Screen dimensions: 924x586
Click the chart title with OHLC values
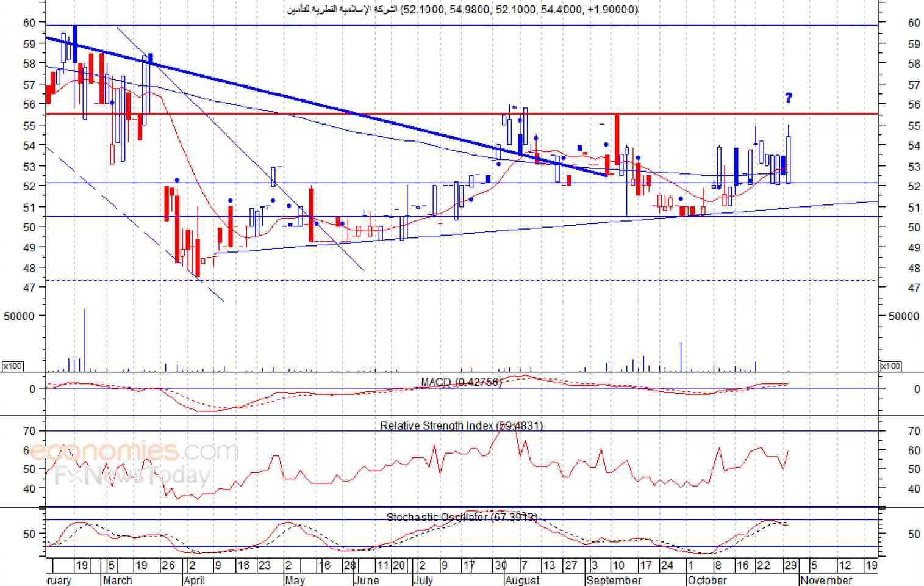[463, 9]
